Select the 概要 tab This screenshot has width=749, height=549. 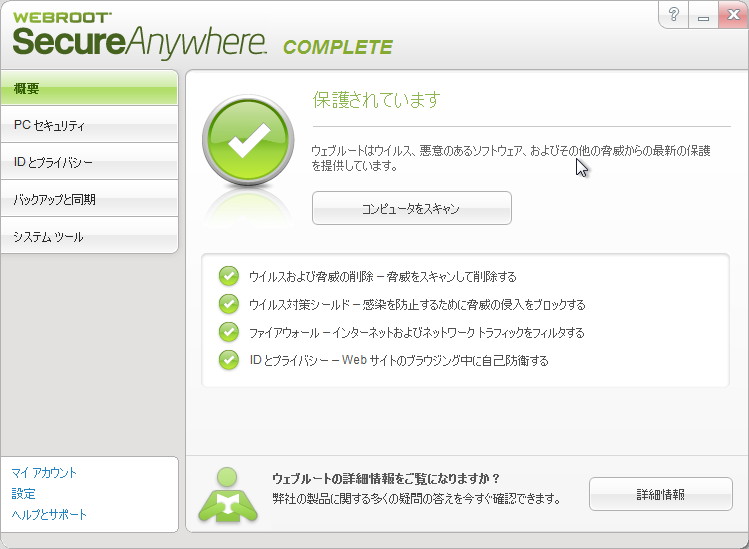click(89, 88)
